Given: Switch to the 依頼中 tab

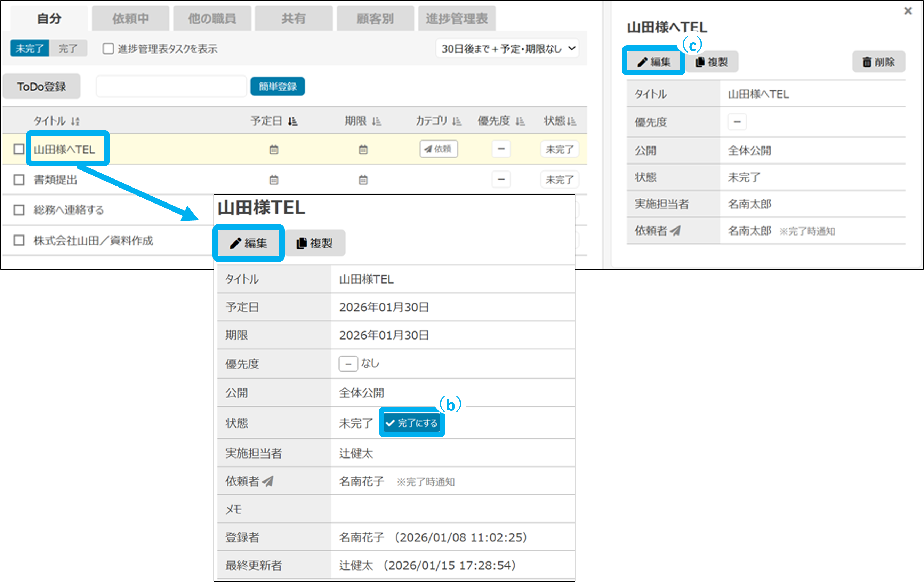Looking at the screenshot, I should (x=130, y=18).
